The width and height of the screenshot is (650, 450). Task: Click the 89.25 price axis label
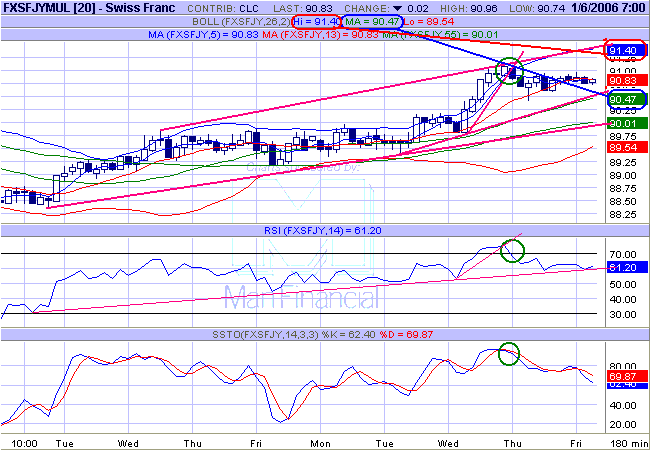624,162
